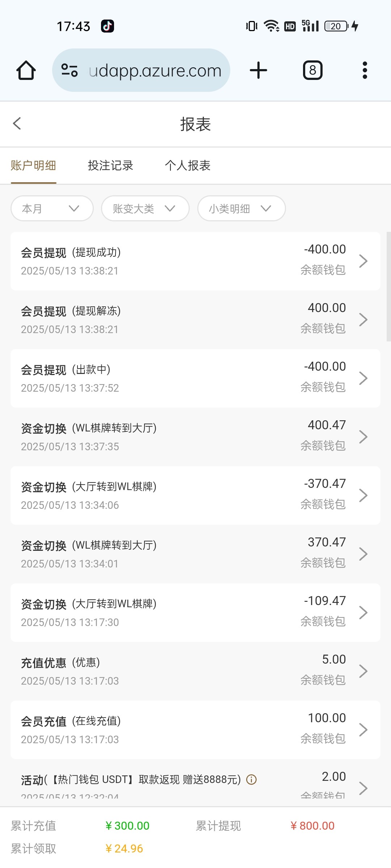Expand the 会员提现 (出款中) record chevron
Viewport: 391px width, 868px height.
(363, 378)
